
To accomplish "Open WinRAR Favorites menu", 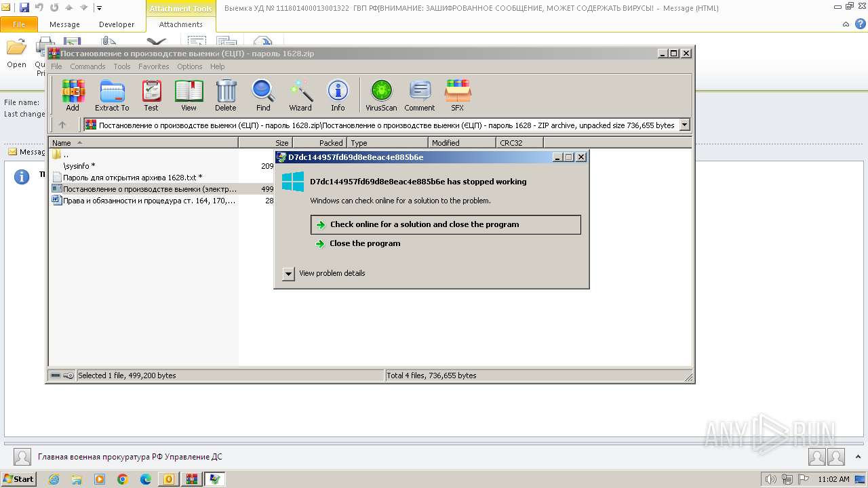I will [154, 66].
